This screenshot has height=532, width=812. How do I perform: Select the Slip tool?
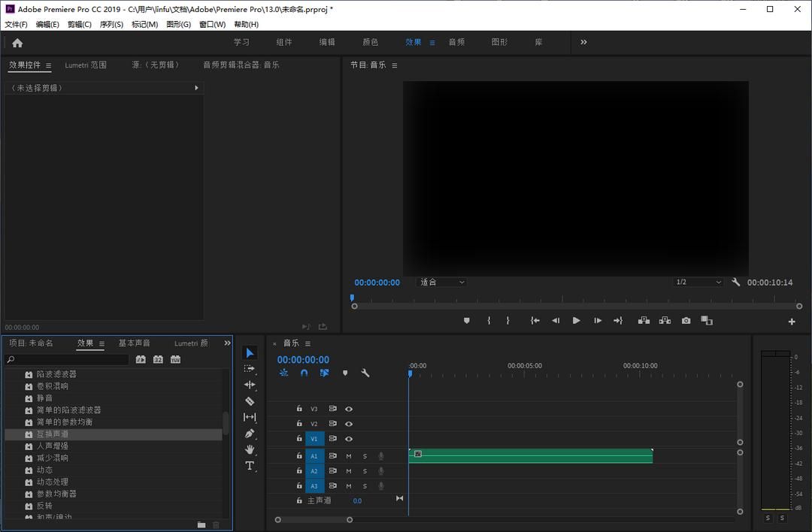[250, 417]
